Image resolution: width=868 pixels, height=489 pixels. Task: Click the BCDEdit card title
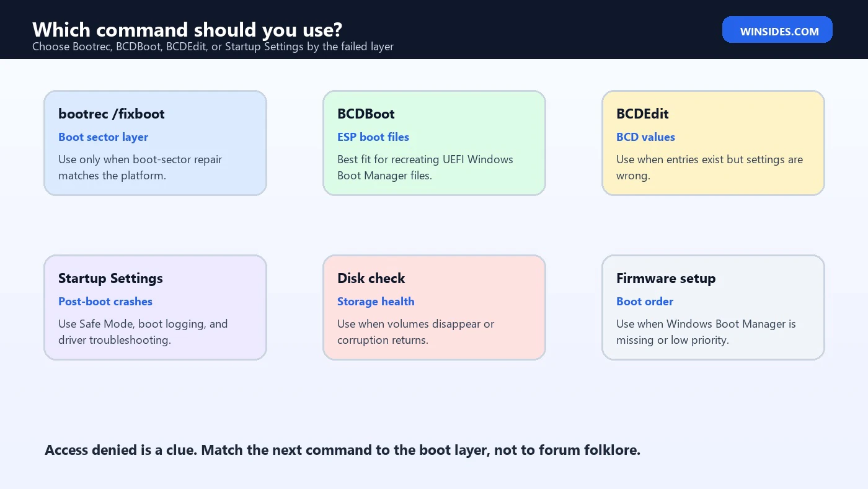pos(642,114)
